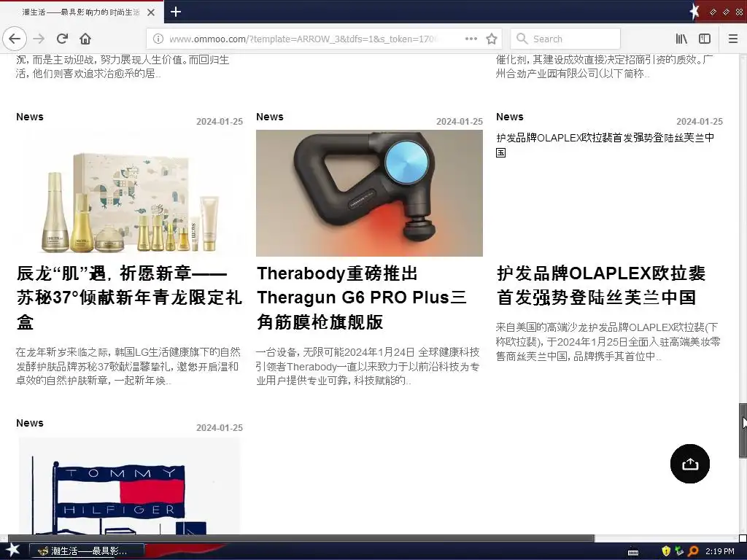Click News label above 苏秘37° article
The image size is (747, 560).
[x=29, y=117]
